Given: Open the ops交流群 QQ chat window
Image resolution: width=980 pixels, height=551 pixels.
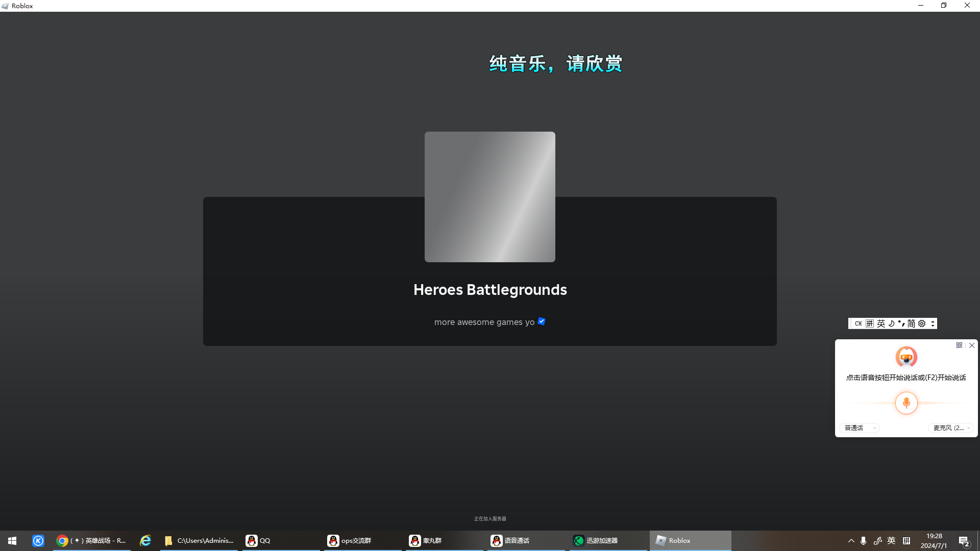Looking at the screenshot, I should coord(363,541).
